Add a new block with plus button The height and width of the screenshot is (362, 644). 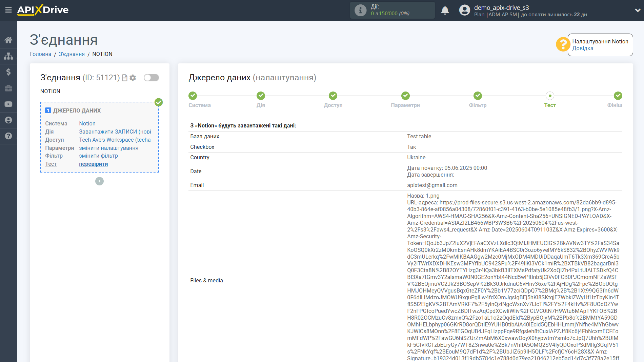click(99, 181)
